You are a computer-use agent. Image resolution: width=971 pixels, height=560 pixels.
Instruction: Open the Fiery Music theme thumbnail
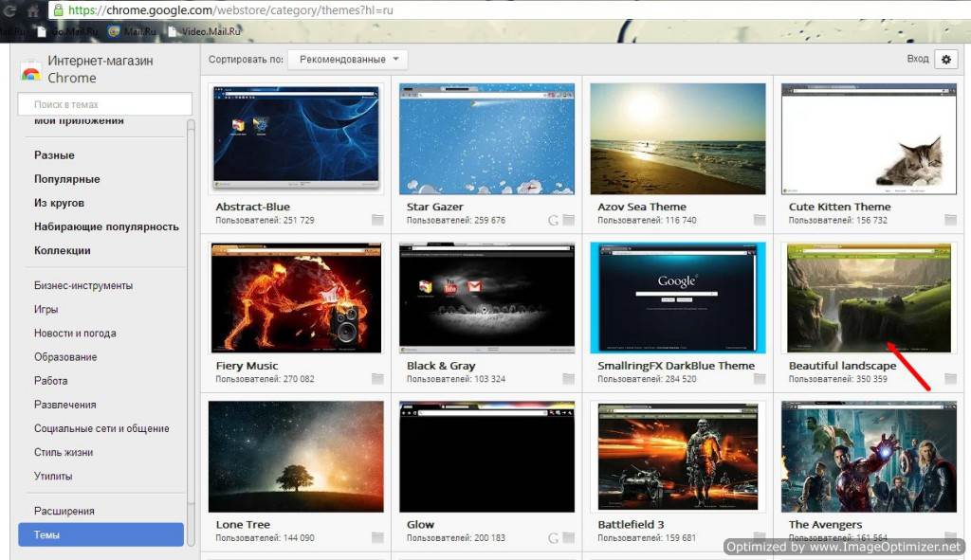point(296,298)
